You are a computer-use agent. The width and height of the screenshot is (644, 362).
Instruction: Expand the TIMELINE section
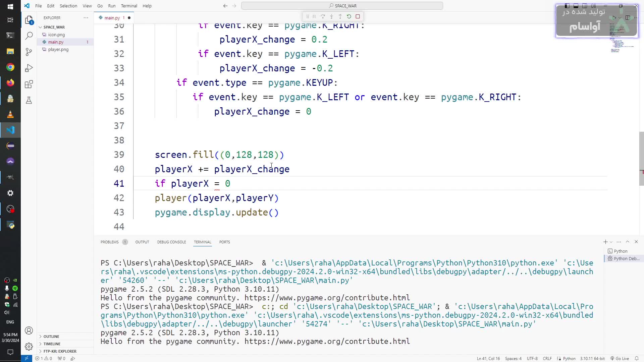click(52, 344)
